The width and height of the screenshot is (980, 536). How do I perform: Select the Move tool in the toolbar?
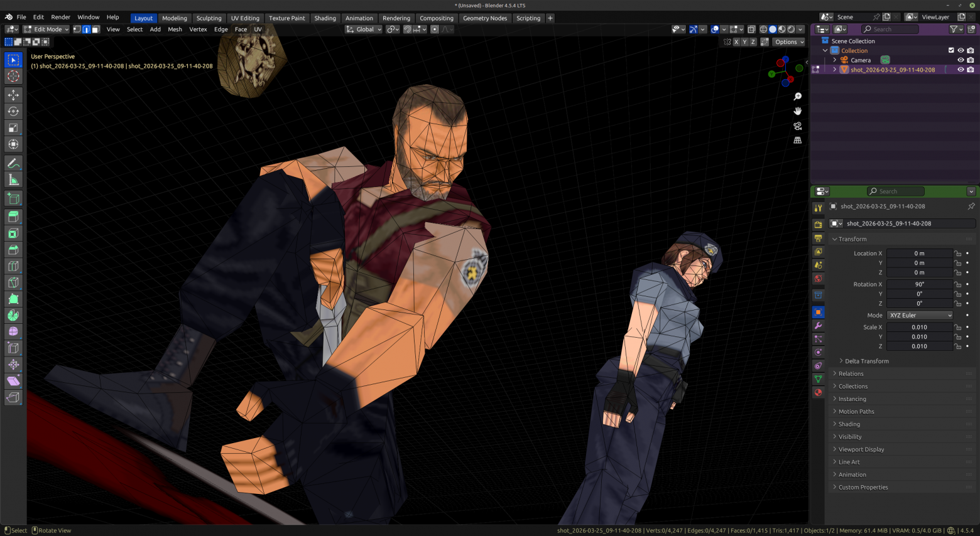coord(13,95)
